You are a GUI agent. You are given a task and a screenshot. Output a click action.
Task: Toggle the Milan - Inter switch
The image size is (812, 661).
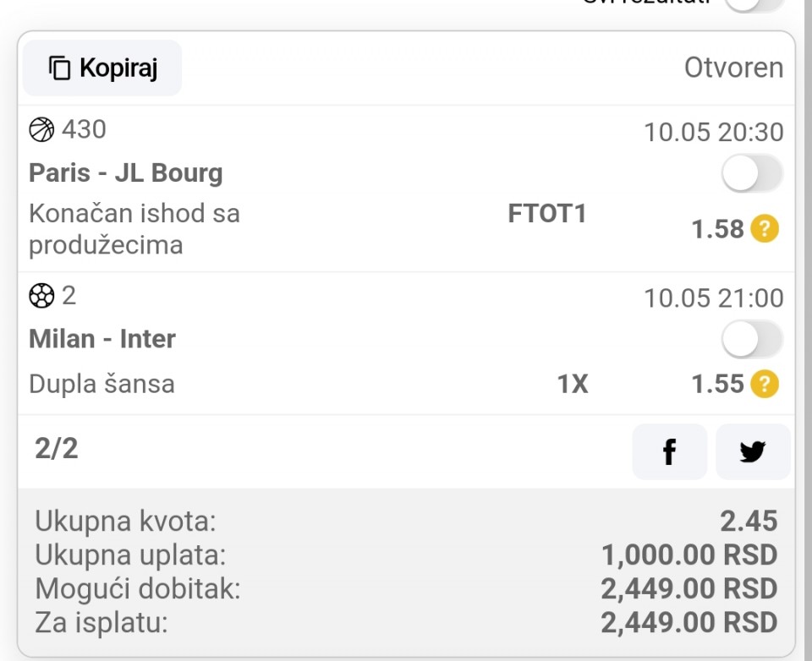[x=752, y=340]
